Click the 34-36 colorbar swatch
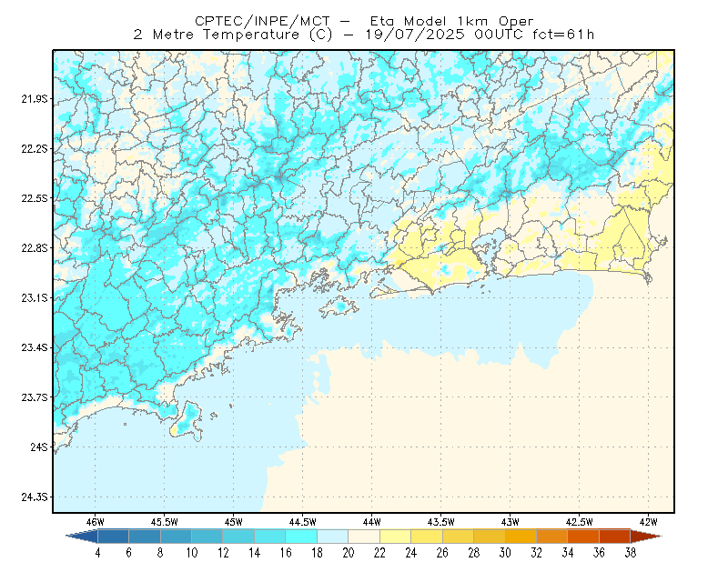The width and height of the screenshot is (728, 562). click(x=583, y=537)
